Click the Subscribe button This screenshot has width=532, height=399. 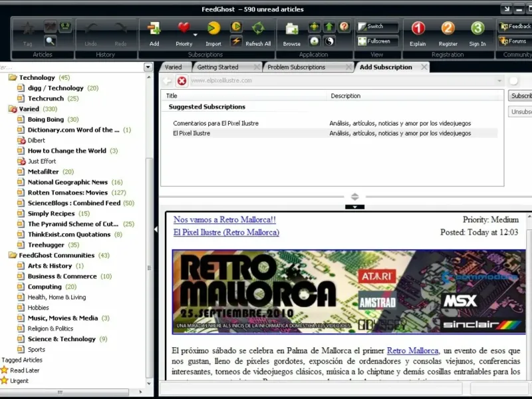521,96
